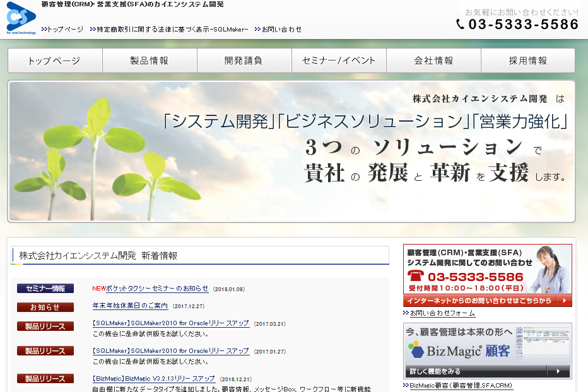Click the red NEW label on seminar entry

tap(99, 289)
